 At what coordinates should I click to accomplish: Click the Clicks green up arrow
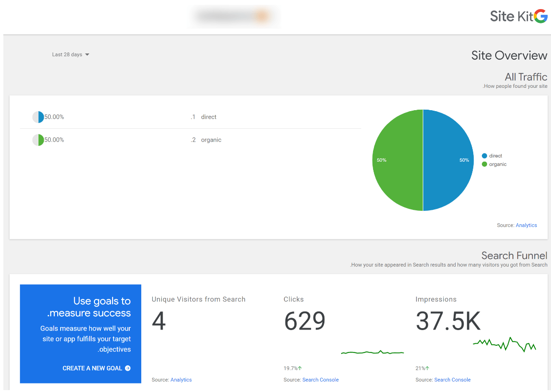300,368
